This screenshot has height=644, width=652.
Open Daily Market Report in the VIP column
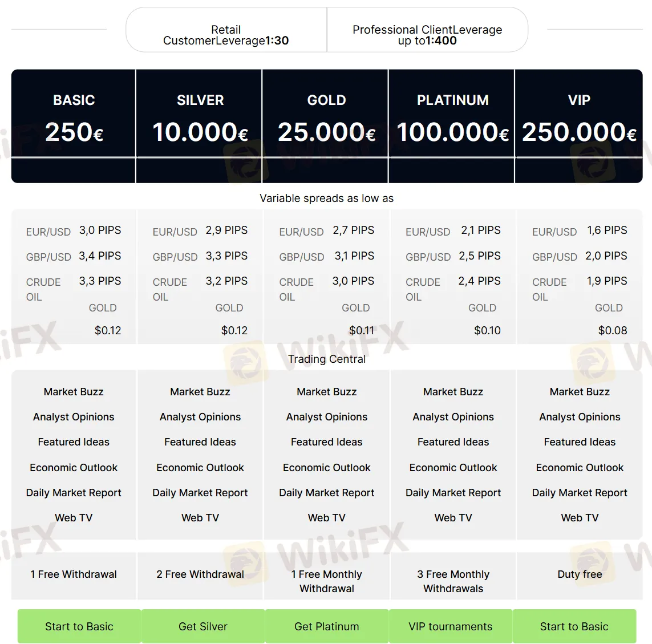tap(579, 492)
